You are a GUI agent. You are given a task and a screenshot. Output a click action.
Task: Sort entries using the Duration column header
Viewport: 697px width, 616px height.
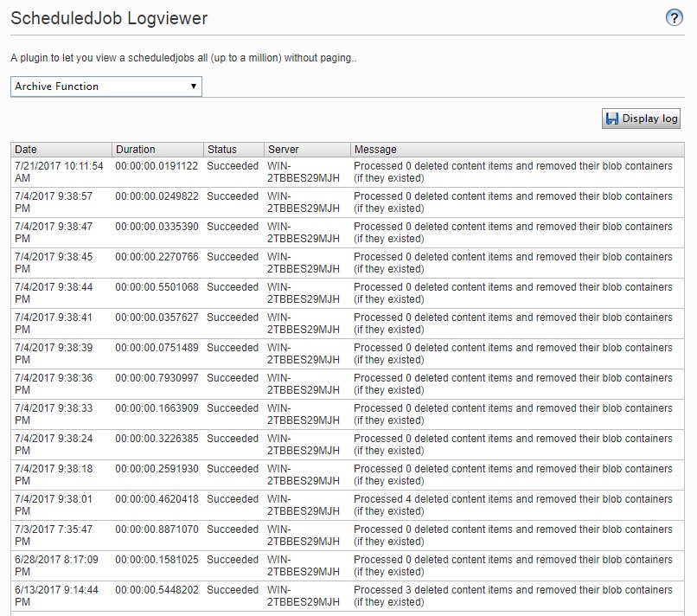[138, 149]
